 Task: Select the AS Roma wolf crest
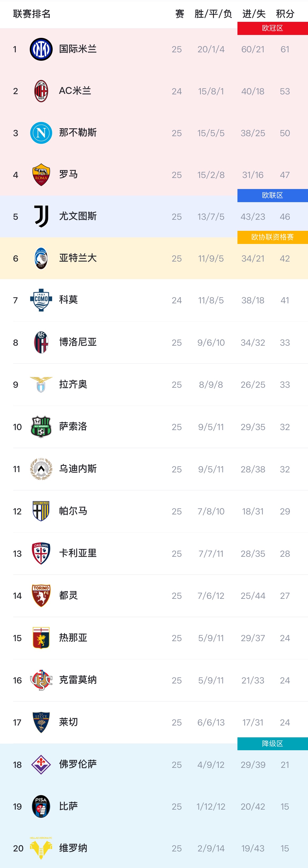pos(41,175)
